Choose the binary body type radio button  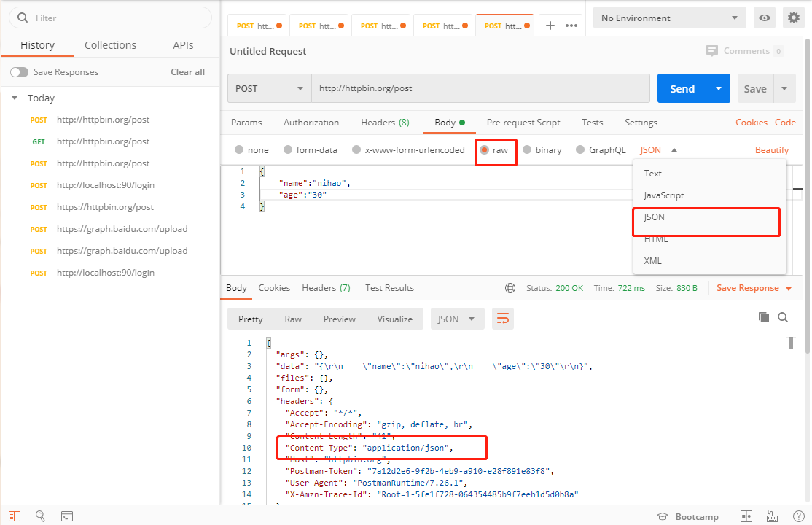pos(527,150)
